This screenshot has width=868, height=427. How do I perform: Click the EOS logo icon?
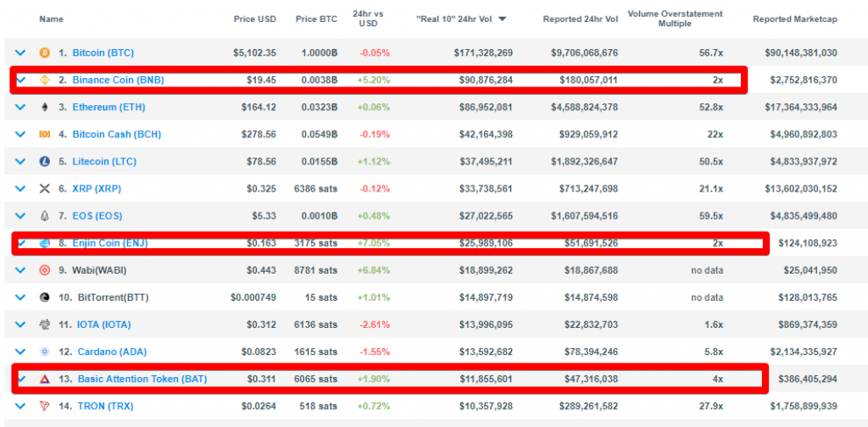[x=44, y=216]
